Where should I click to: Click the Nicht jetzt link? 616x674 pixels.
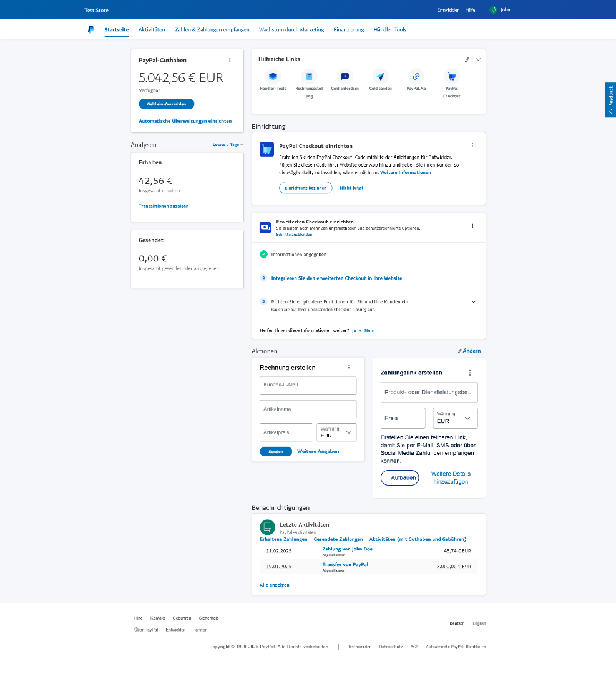click(351, 188)
